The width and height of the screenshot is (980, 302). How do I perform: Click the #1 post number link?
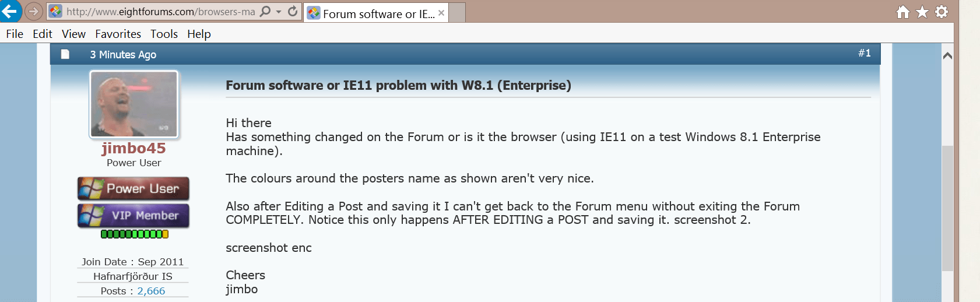pyautogui.click(x=865, y=53)
